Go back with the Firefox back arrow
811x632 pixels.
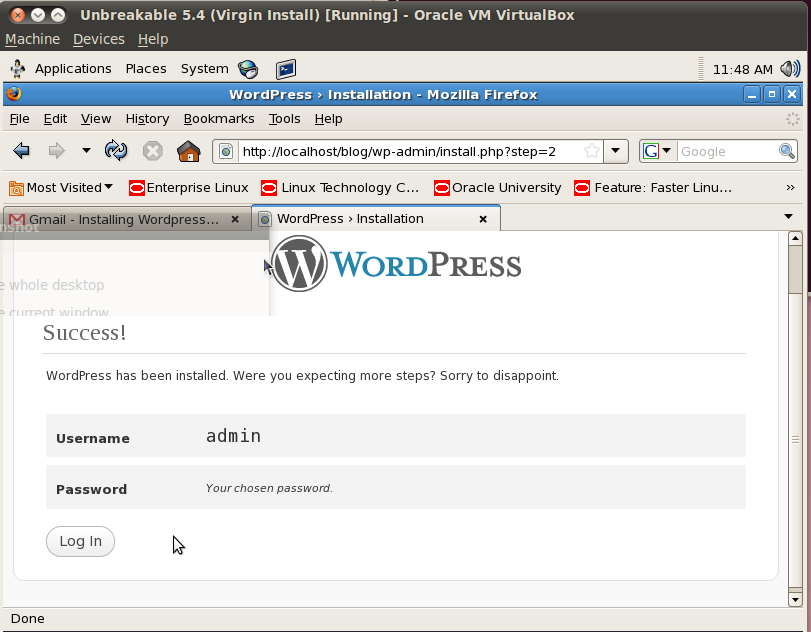click(22, 151)
